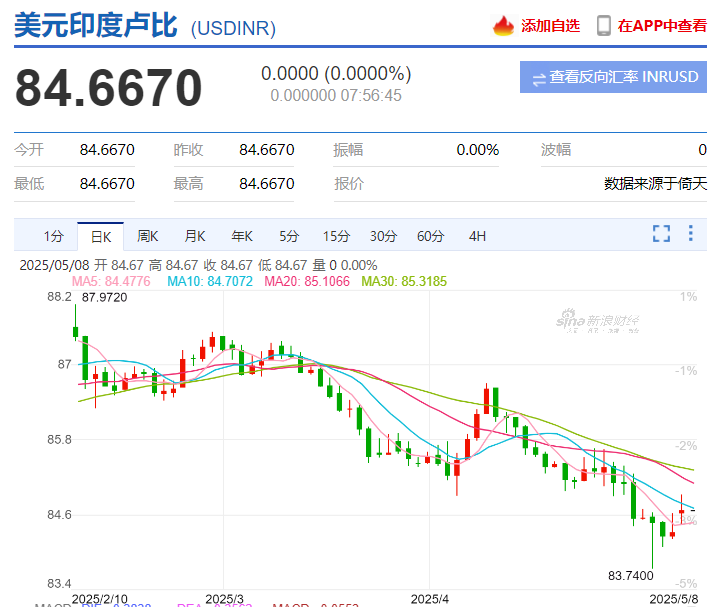Switch to the 4H chart tab
715x607 pixels.
tap(477, 236)
